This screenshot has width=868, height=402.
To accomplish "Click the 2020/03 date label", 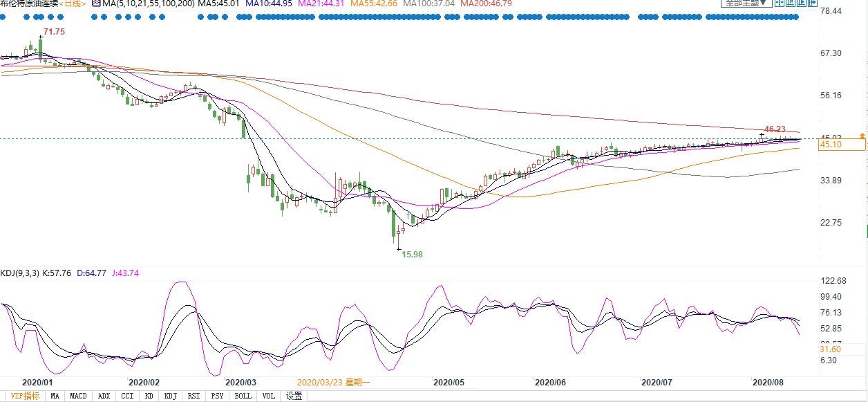I will pyautogui.click(x=240, y=382).
